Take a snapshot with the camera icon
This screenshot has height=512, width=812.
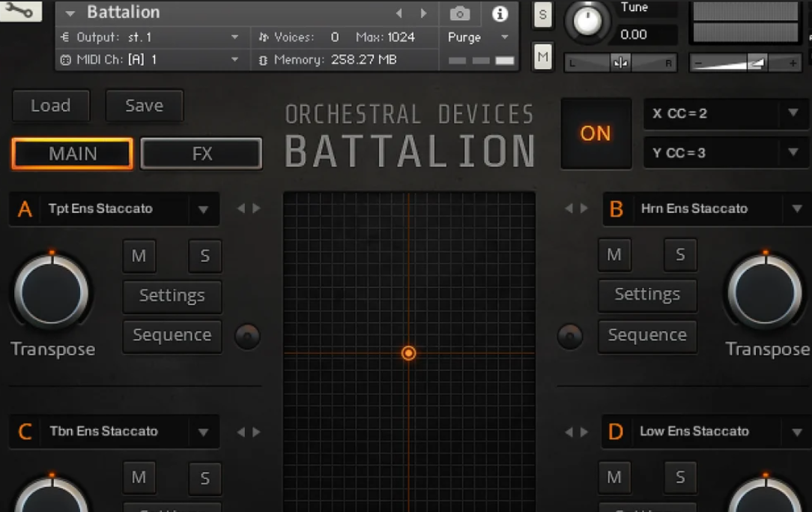pyautogui.click(x=460, y=13)
